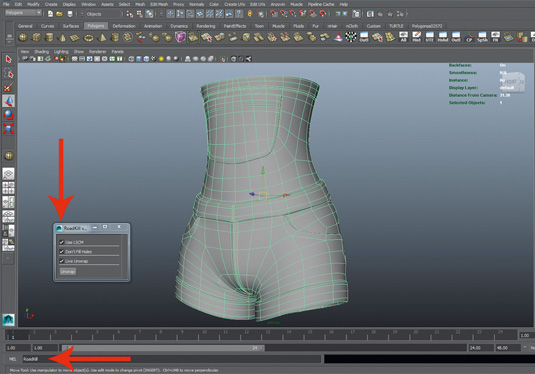The height and width of the screenshot is (374, 535).
Task: Create a polygon plane from the shelf
Action: pos(75,37)
